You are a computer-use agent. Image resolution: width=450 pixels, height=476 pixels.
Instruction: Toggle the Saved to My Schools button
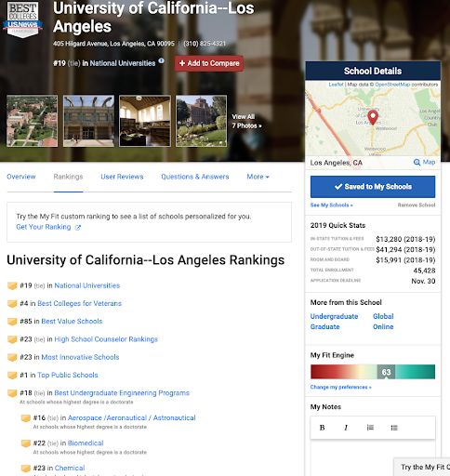pos(373,187)
